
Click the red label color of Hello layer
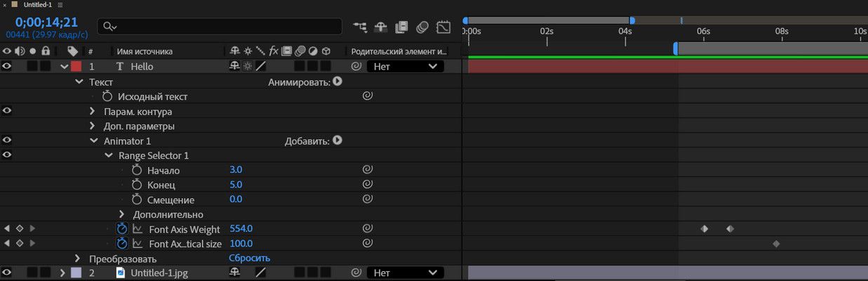pos(76,67)
